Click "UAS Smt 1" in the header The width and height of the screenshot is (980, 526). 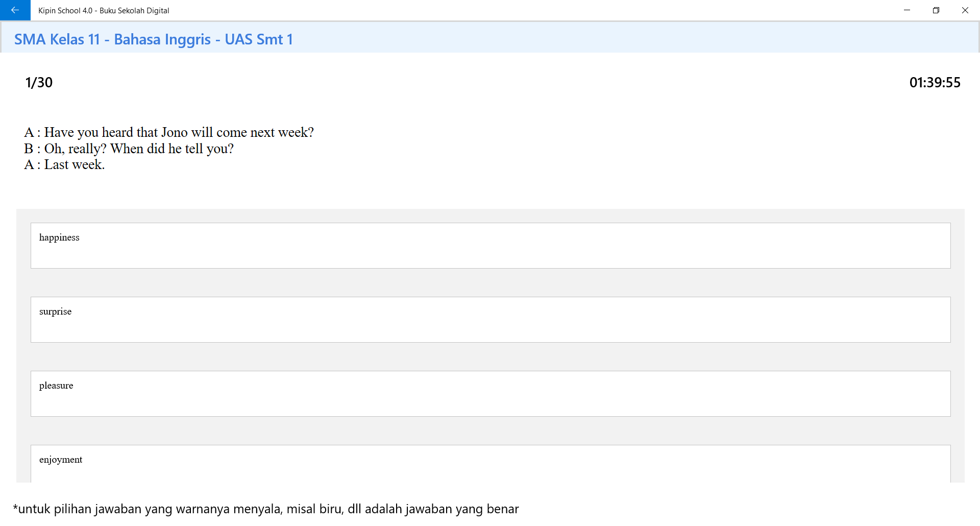259,39
